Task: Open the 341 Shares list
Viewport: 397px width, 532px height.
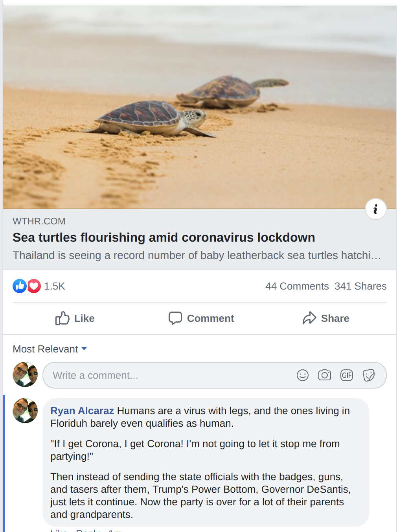Action: [360, 286]
